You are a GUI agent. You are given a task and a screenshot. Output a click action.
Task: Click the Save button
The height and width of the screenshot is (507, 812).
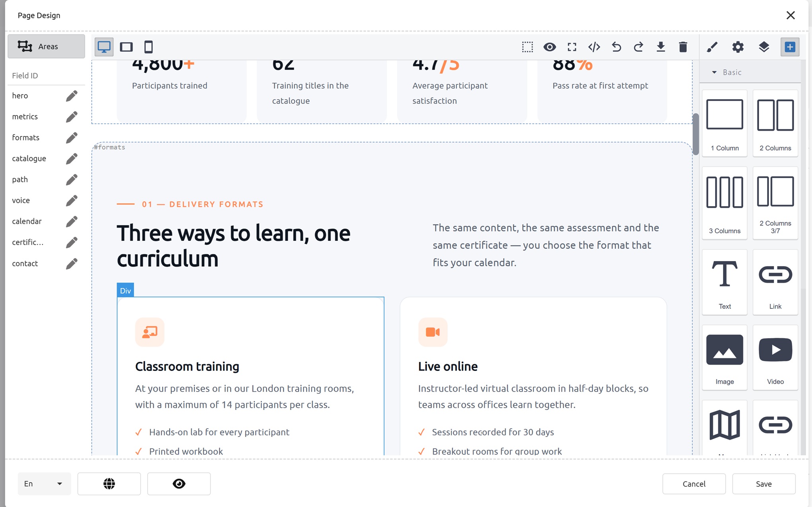[x=763, y=484]
